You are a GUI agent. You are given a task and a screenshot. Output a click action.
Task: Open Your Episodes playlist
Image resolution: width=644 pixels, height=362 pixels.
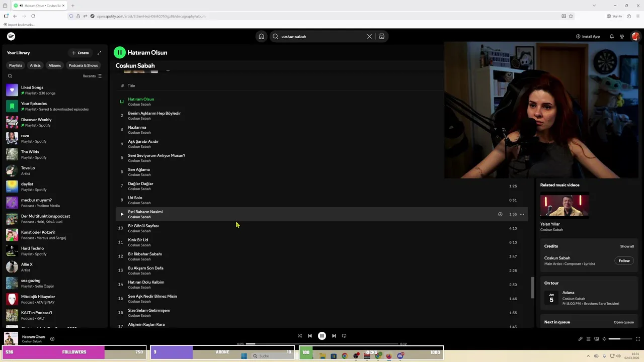(54, 106)
